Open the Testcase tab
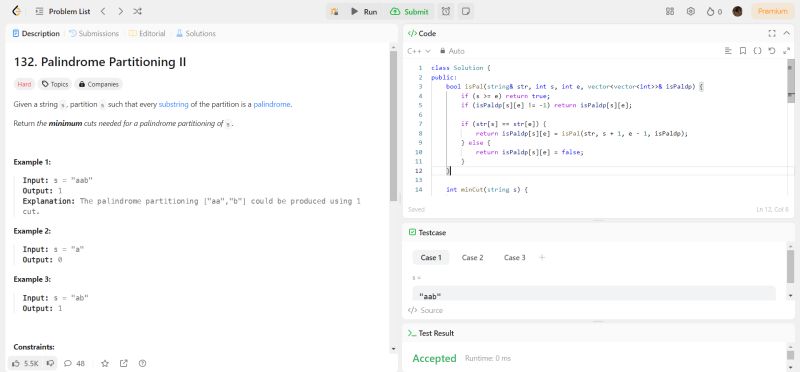The height and width of the screenshot is (372, 800). pos(427,233)
